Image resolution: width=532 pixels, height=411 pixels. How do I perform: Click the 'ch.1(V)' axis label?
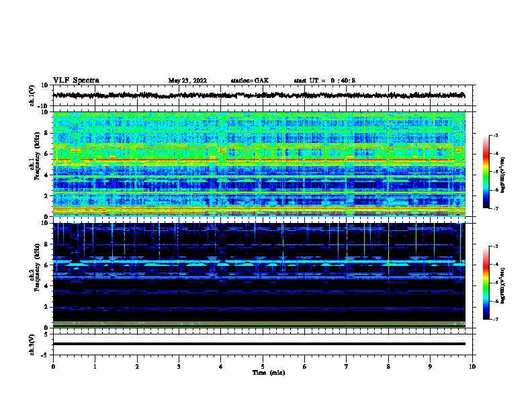click(x=32, y=95)
